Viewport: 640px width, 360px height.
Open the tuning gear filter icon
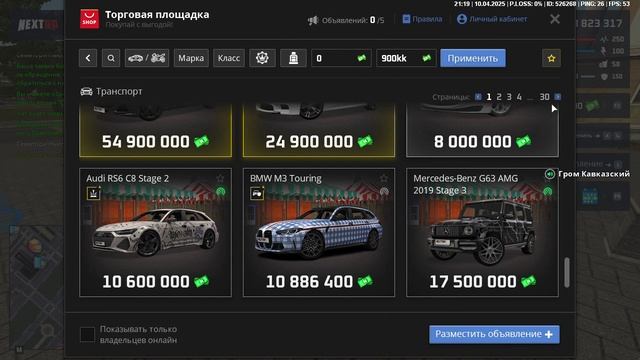click(262, 58)
